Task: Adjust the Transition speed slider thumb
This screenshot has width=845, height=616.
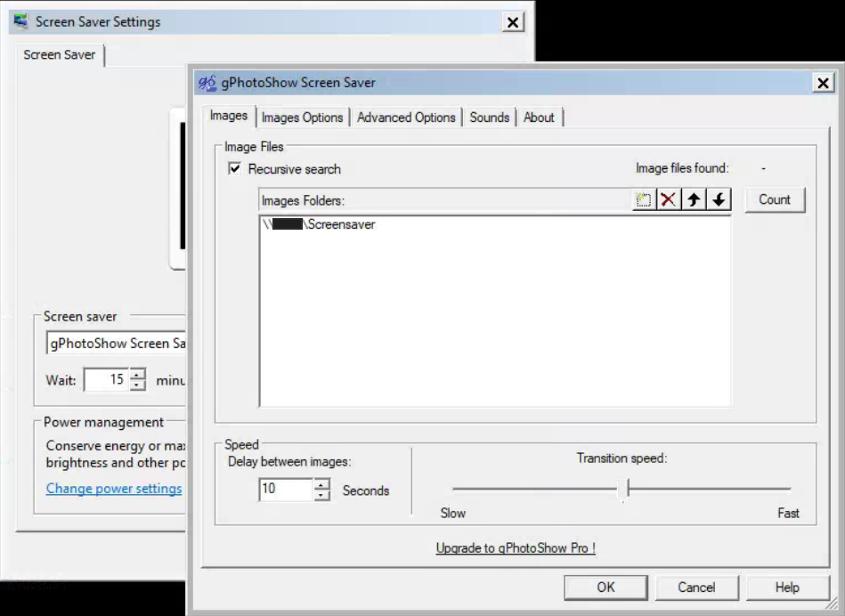Action: (x=624, y=490)
